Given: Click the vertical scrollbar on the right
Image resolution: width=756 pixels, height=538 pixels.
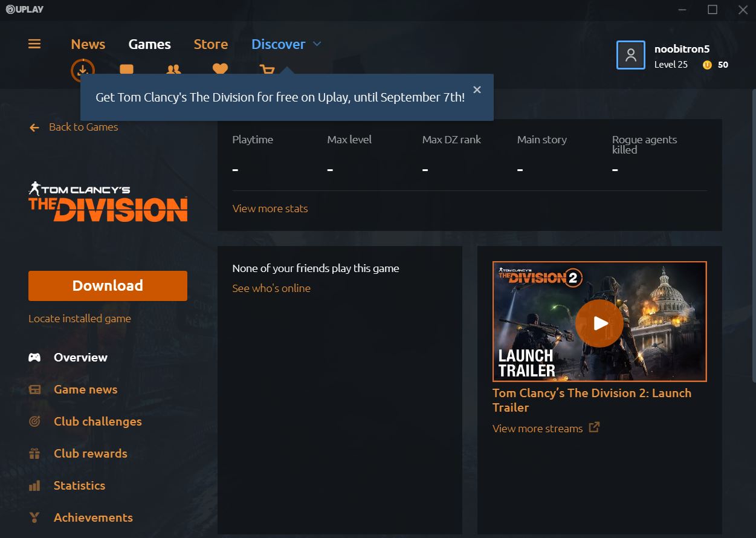Looking at the screenshot, I should tap(753, 236).
